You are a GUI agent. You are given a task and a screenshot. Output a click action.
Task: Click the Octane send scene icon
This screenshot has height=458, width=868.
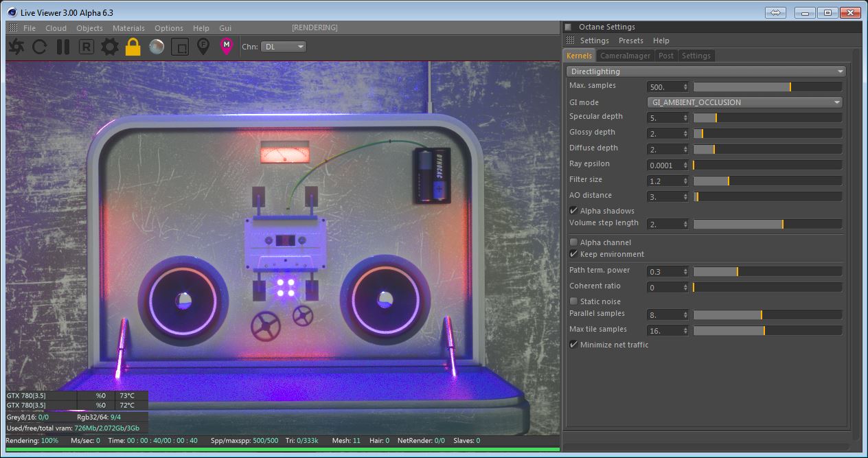[x=17, y=47]
